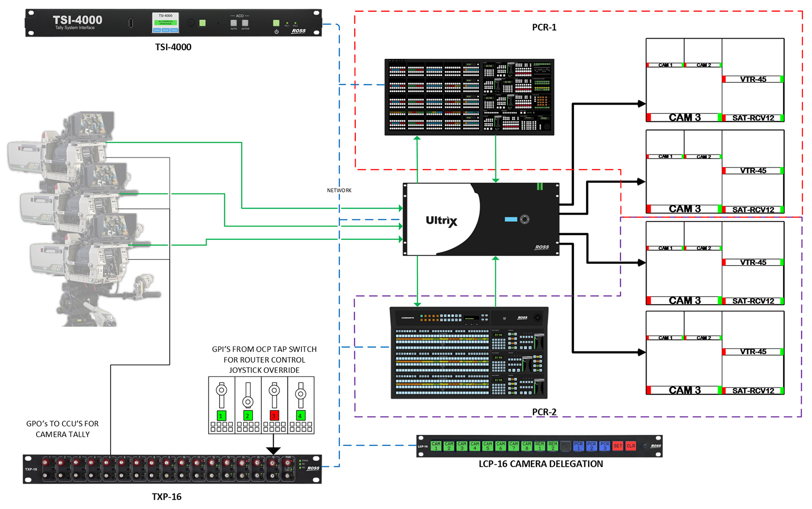Click 'GPI'S FROM OCP TAP SWITCH' heading

[x=264, y=349]
